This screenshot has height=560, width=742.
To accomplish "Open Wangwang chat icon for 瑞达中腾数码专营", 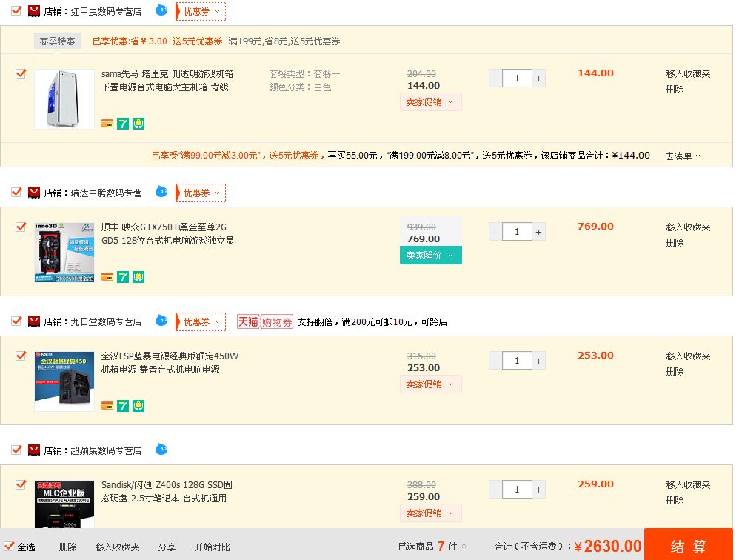I will [x=161, y=192].
